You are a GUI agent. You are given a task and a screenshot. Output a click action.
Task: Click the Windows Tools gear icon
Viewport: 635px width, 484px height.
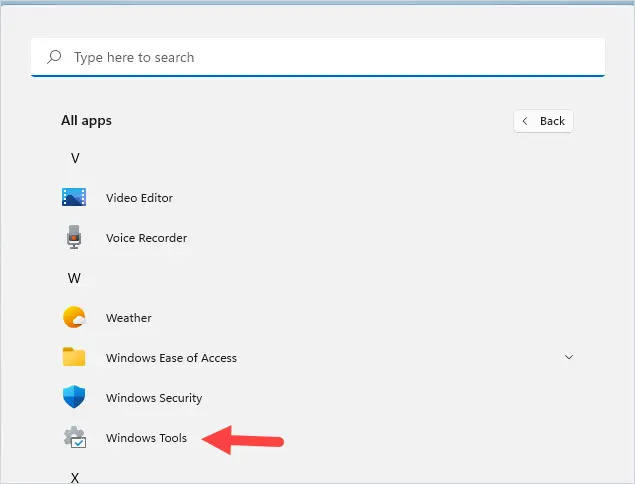pos(75,437)
